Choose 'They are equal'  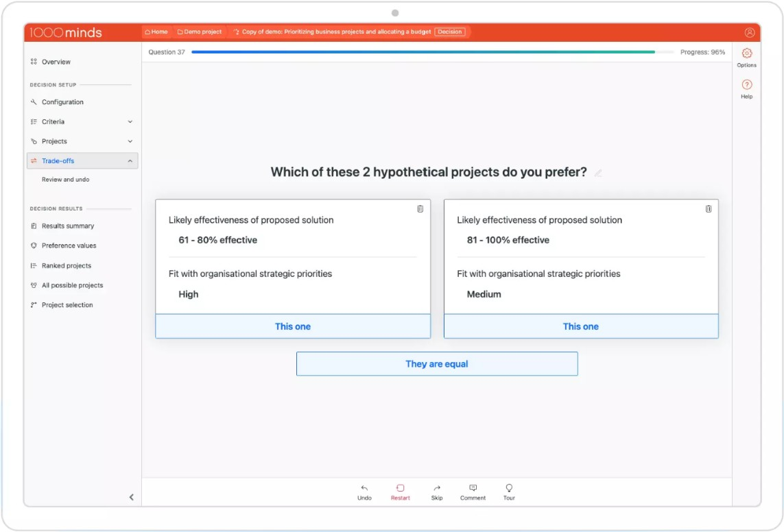coord(436,363)
